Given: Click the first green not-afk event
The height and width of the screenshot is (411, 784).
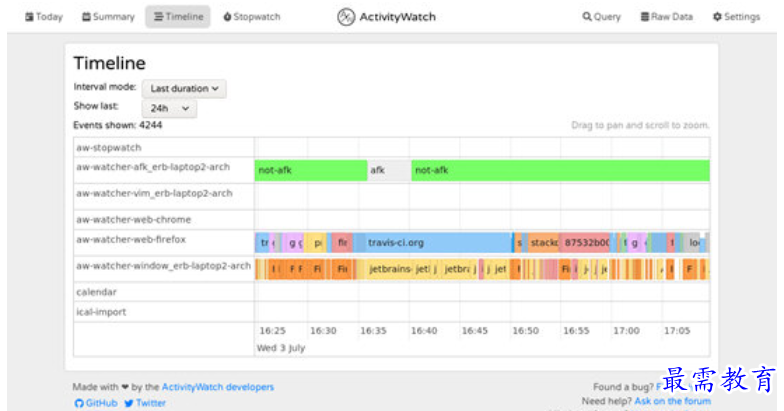Looking at the screenshot, I should (x=310, y=170).
